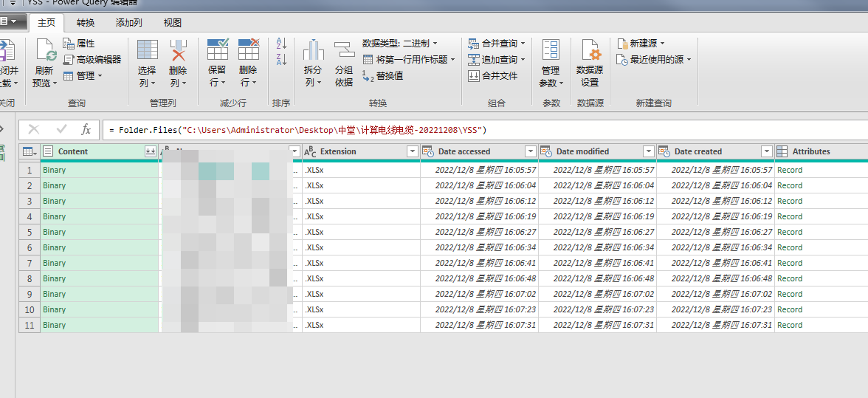Click Binary cell in row 6
Screen dimensions: 868x398
click(x=100, y=247)
